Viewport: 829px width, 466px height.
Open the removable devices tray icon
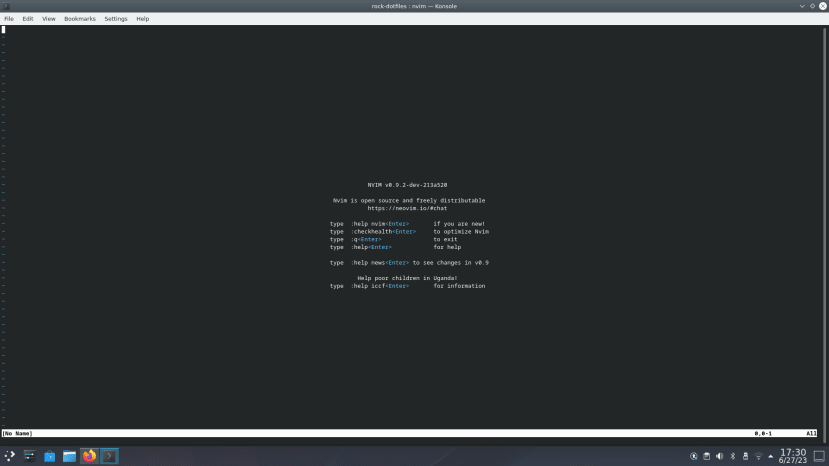(745, 456)
